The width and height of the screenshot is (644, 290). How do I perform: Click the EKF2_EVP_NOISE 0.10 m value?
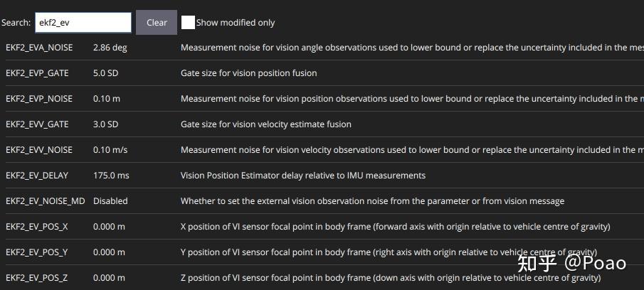[x=107, y=99]
